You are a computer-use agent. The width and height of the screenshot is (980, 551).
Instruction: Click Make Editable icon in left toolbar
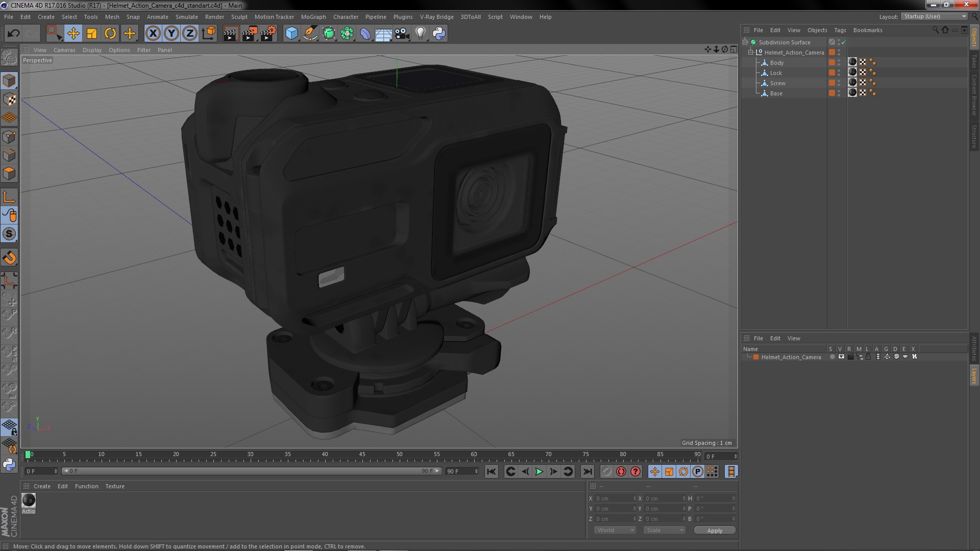click(9, 57)
